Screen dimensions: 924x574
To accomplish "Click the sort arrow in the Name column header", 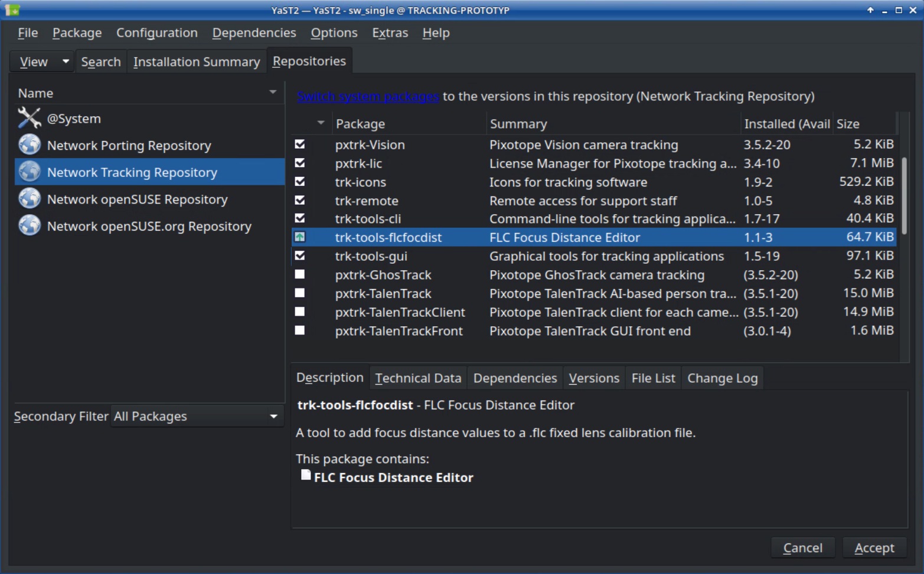I will (273, 93).
